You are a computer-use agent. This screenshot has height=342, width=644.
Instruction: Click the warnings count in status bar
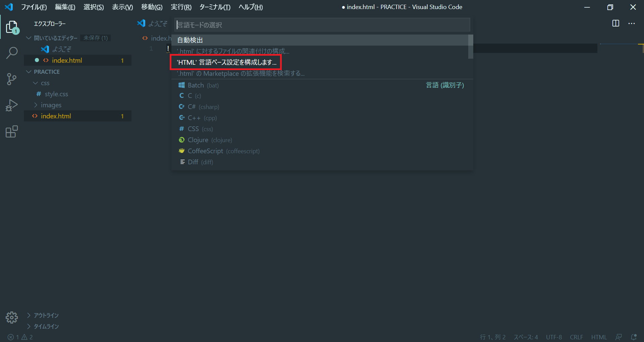tap(27, 337)
